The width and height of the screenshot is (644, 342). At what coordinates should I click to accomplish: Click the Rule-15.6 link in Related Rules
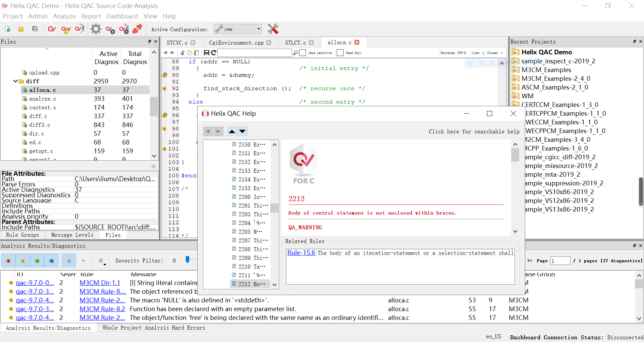point(301,253)
